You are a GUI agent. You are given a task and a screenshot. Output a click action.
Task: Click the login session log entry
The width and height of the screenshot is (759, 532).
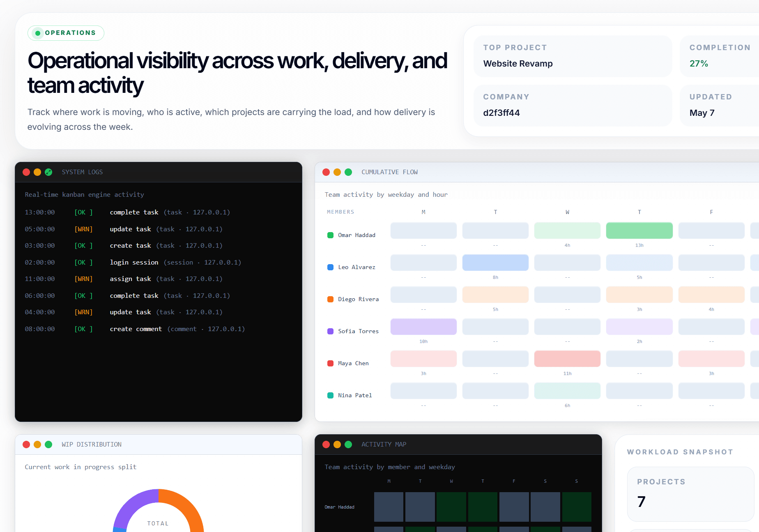tap(159, 263)
